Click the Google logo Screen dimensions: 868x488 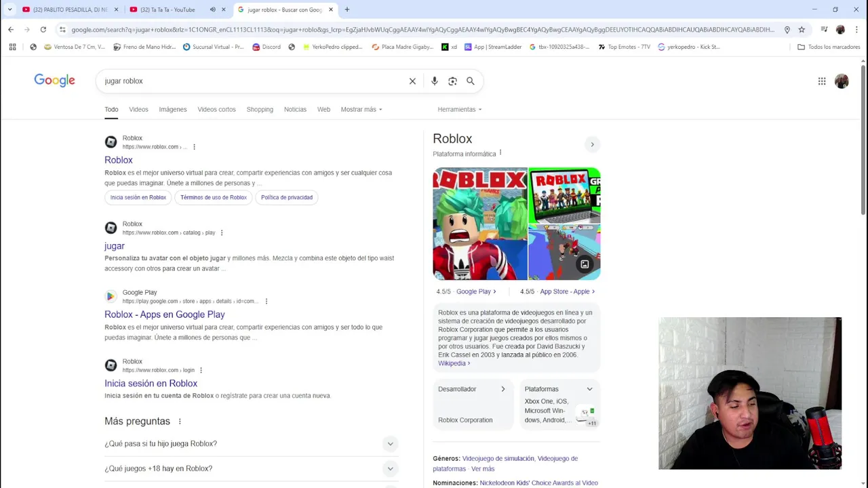54,81
